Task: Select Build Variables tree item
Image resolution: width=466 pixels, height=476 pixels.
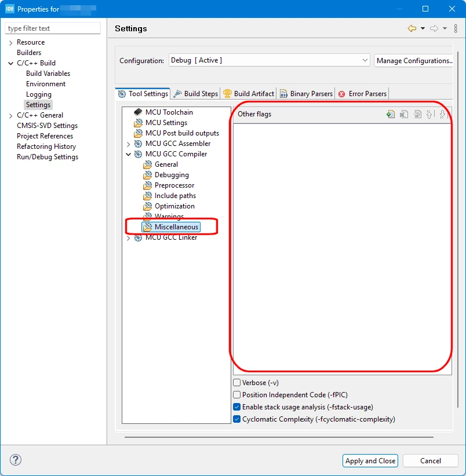Action: [x=48, y=74]
